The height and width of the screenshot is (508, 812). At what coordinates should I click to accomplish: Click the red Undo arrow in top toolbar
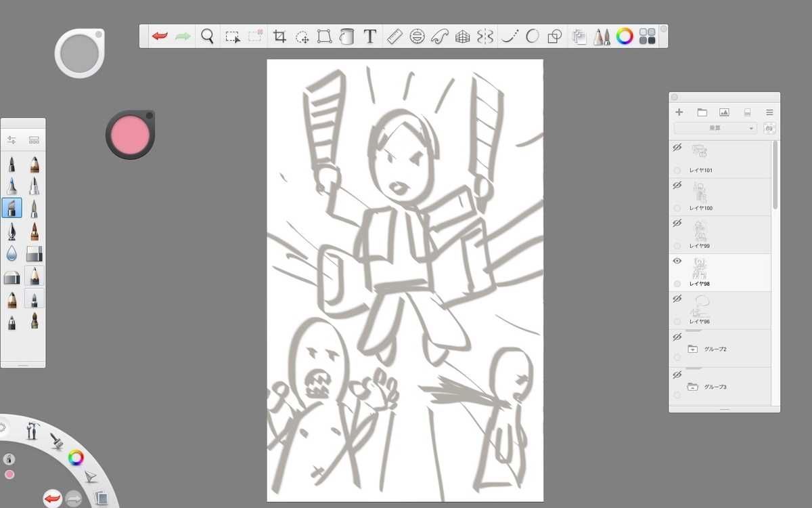160,36
